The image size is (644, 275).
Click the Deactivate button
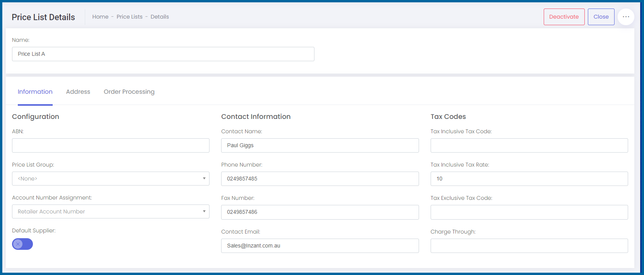tap(564, 17)
